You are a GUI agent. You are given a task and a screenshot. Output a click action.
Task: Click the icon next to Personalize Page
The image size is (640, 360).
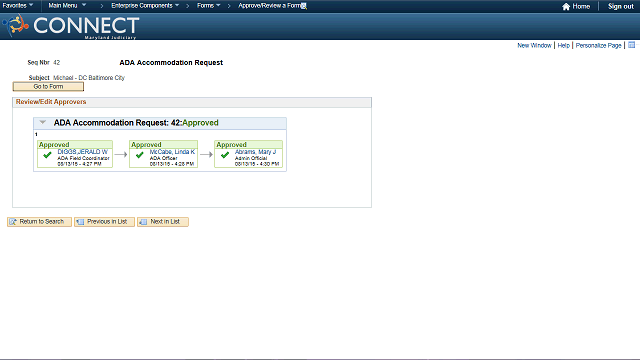pos(631,45)
